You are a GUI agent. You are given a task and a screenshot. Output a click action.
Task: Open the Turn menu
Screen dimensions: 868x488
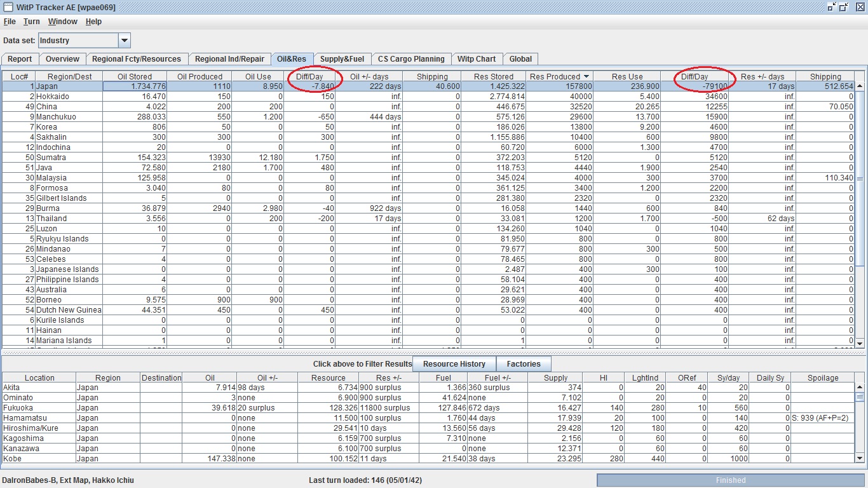[x=32, y=22]
